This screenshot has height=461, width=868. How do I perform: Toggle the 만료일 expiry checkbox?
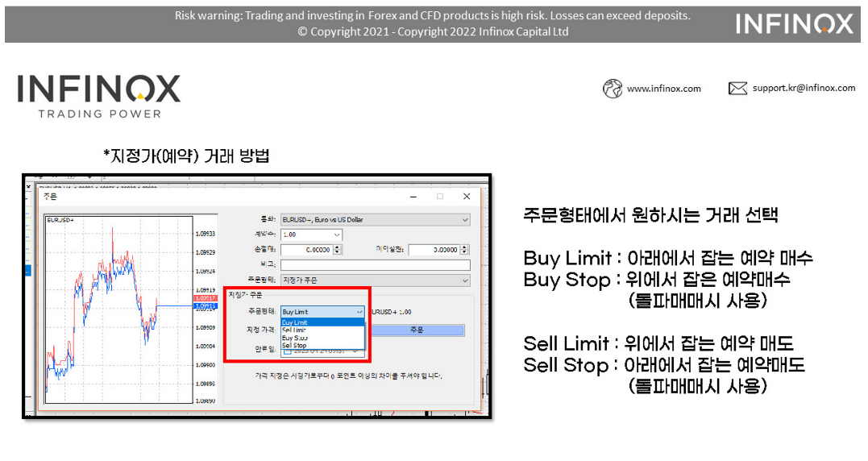[x=287, y=351]
